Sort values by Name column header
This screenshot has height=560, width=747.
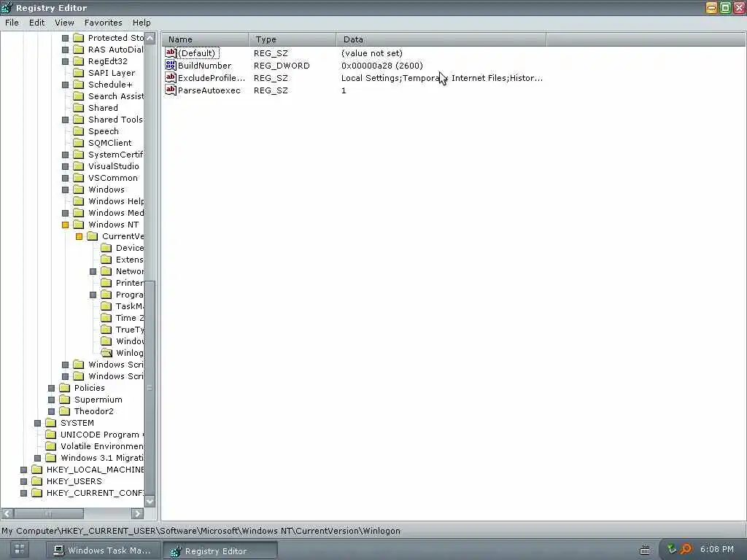(205, 39)
